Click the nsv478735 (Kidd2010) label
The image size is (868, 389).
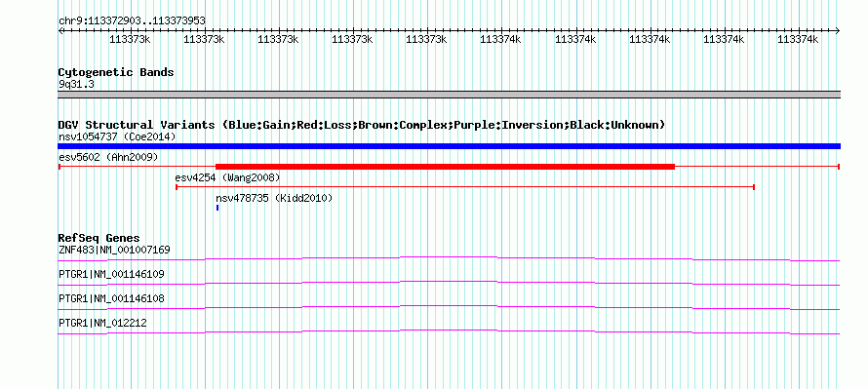click(x=274, y=198)
